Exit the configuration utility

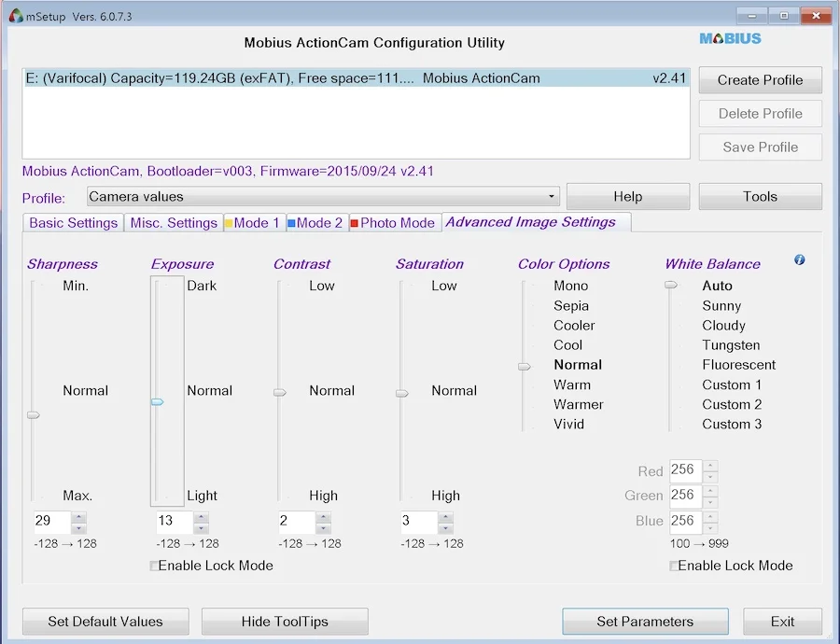click(782, 622)
